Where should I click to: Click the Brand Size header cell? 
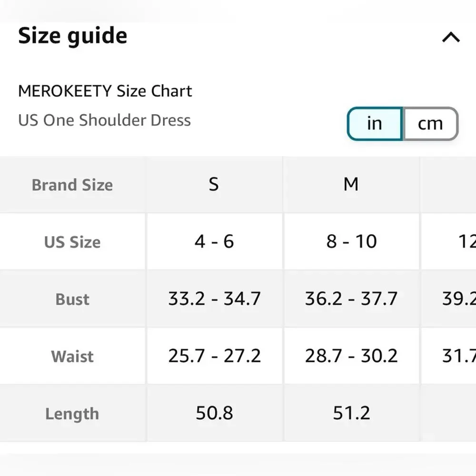tap(72, 184)
